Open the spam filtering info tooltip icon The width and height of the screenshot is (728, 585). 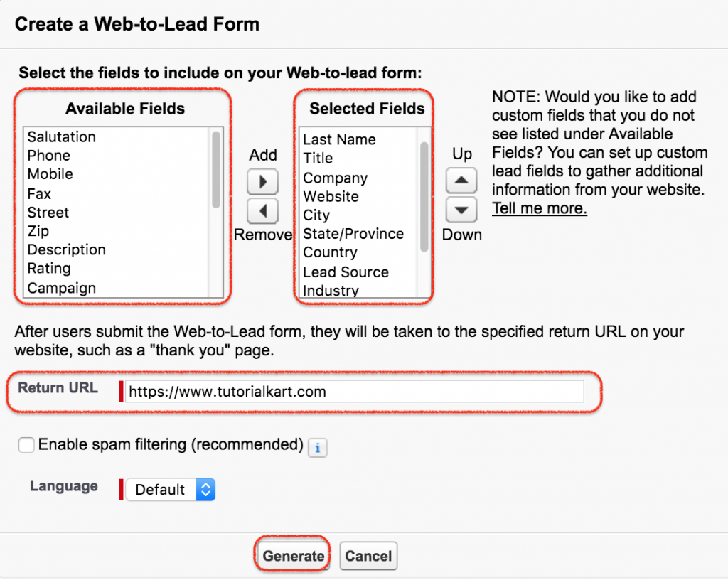pyautogui.click(x=317, y=448)
